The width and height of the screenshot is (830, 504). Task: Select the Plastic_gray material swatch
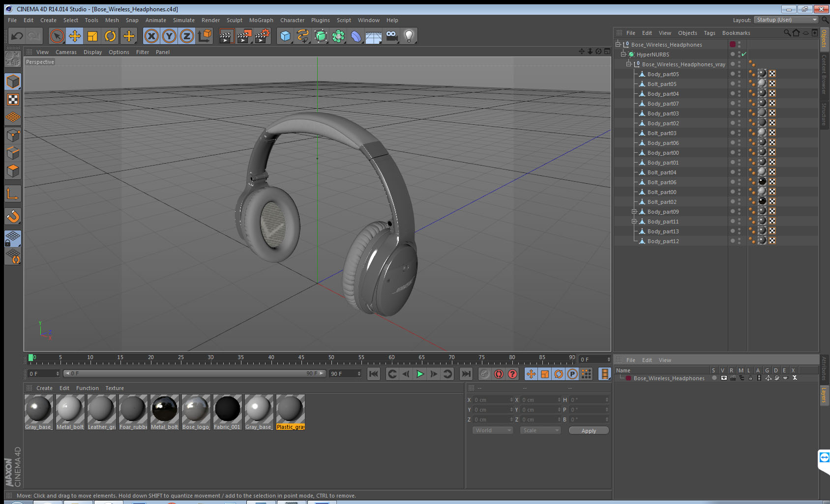pyautogui.click(x=290, y=412)
